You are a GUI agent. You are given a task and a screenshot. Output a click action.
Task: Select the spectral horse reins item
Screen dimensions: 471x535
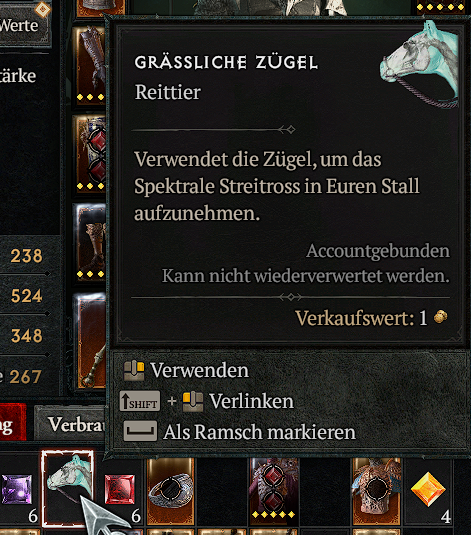68,489
